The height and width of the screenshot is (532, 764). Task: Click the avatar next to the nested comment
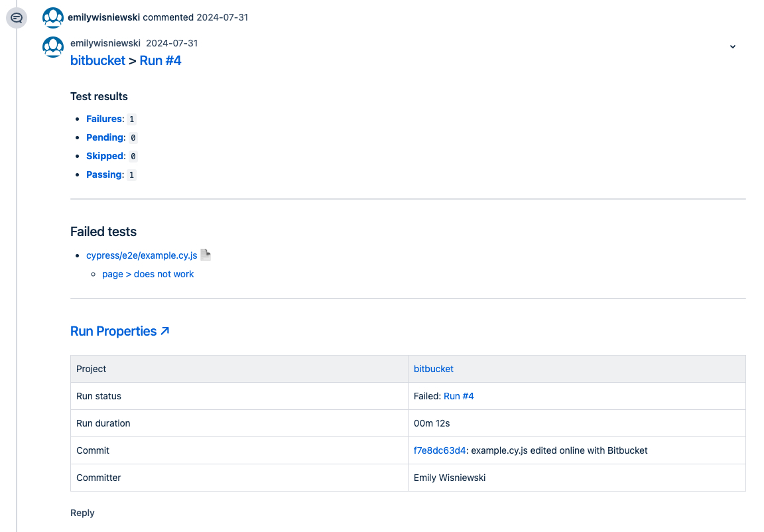[52, 47]
